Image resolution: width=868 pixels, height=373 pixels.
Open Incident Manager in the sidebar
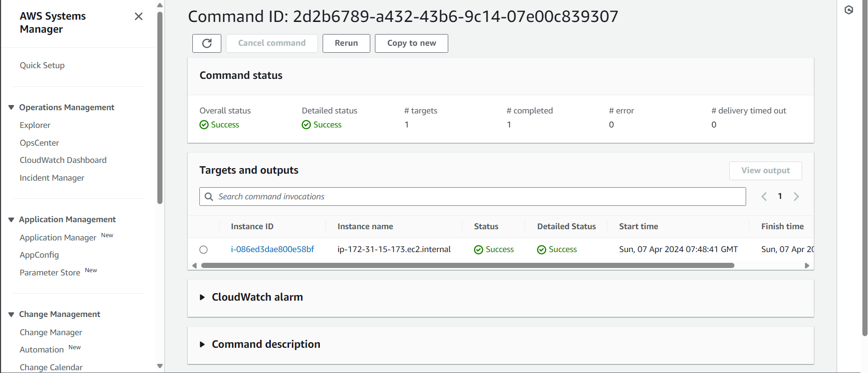pyautogui.click(x=52, y=178)
